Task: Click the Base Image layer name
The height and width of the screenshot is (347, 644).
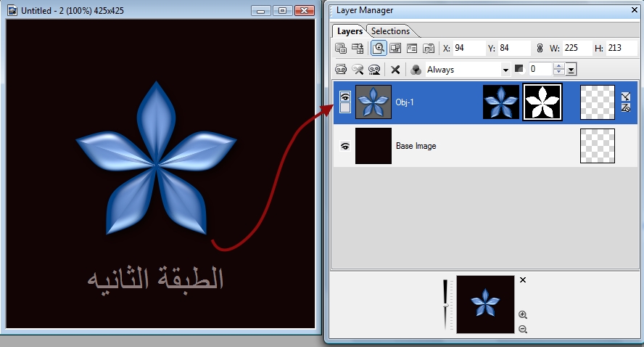Action: [x=416, y=146]
